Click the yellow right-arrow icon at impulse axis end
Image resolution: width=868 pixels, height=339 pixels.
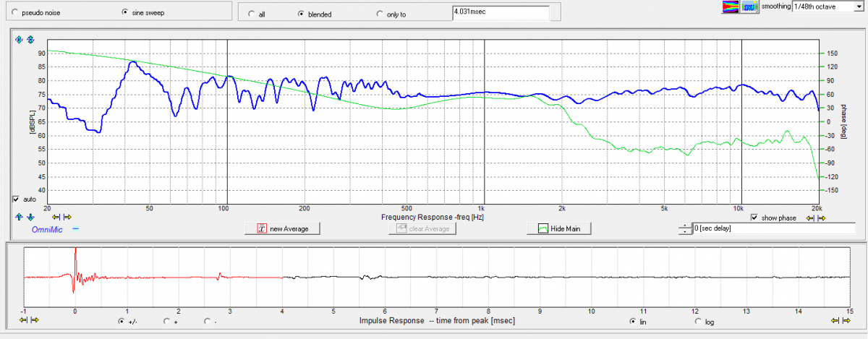848,320
